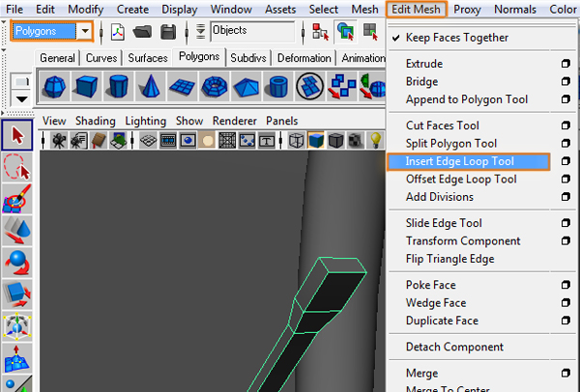Activate the Paint Selection tool
This screenshot has width=580, height=392.
click(x=17, y=199)
